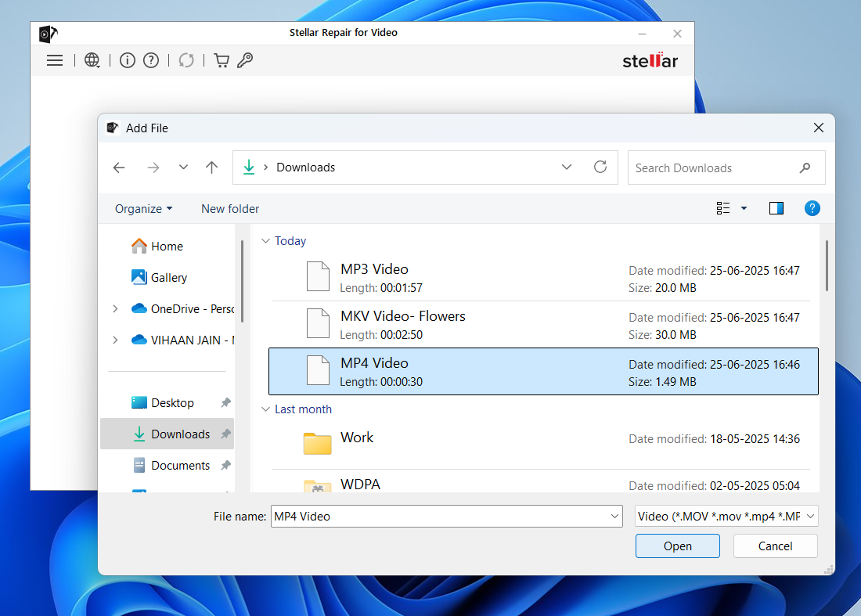Click the search magnifier icon

coord(805,168)
